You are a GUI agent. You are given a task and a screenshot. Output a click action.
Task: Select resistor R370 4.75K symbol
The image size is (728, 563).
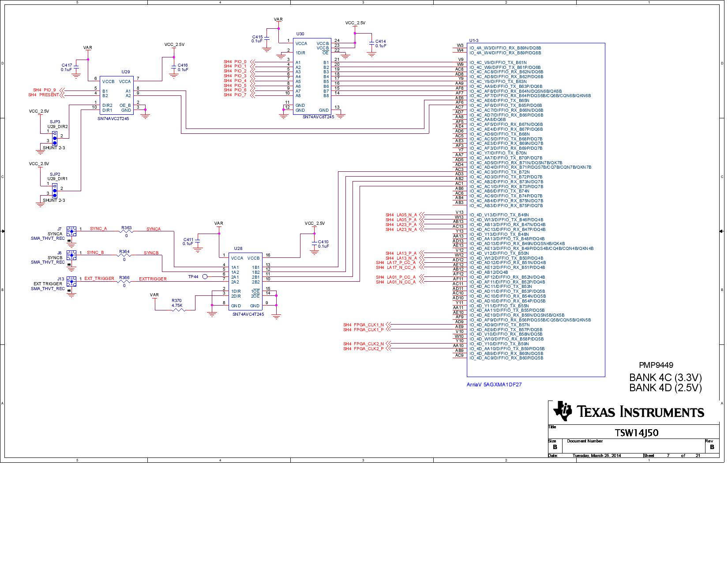[x=179, y=310]
